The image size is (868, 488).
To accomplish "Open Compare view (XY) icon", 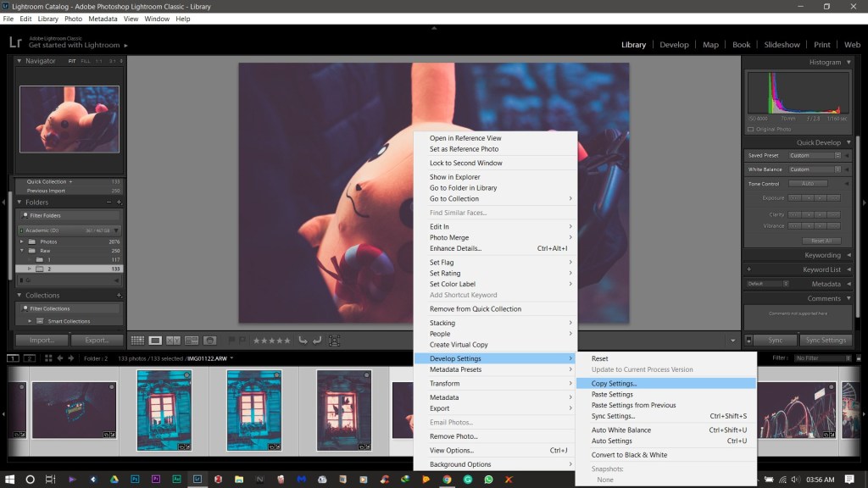I will tap(173, 341).
